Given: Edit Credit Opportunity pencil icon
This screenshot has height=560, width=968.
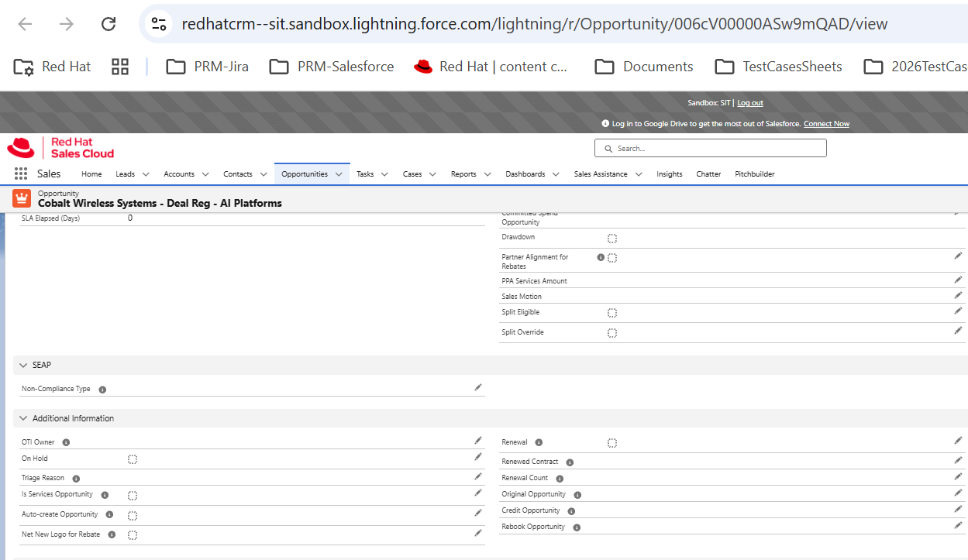Looking at the screenshot, I should (x=958, y=509).
